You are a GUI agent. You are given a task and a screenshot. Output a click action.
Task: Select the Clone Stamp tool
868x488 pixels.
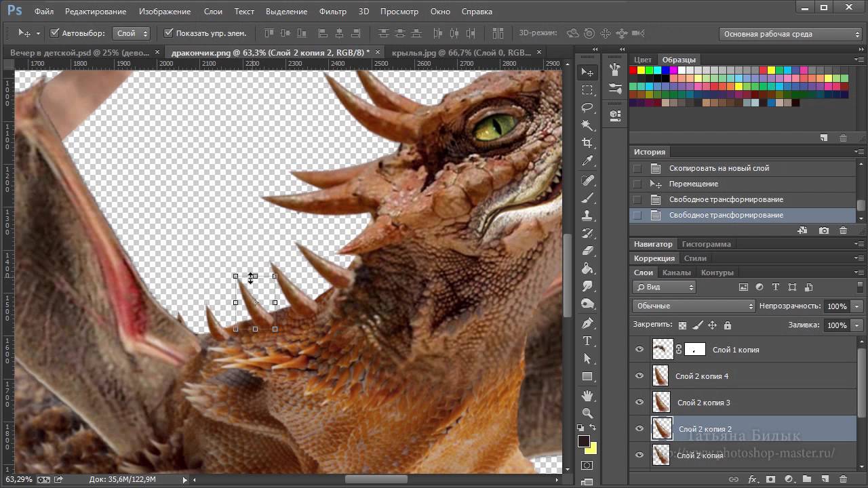[x=587, y=215]
